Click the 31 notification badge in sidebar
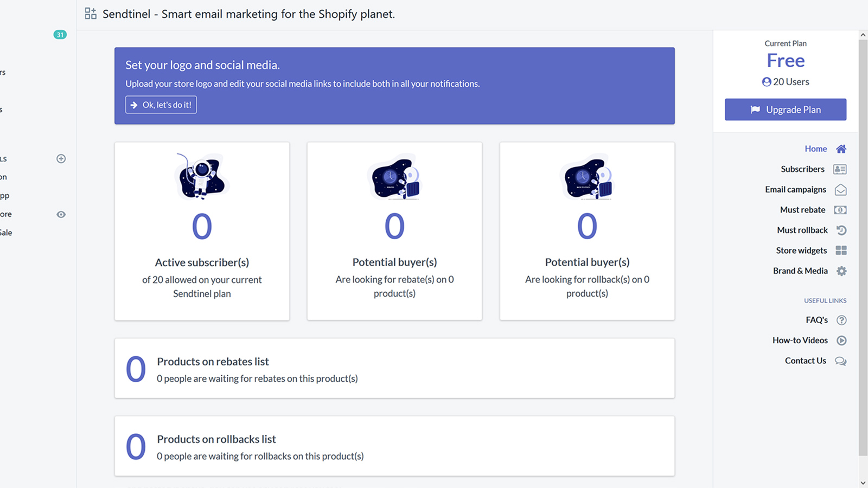Viewport: 868px width, 488px height. point(60,35)
